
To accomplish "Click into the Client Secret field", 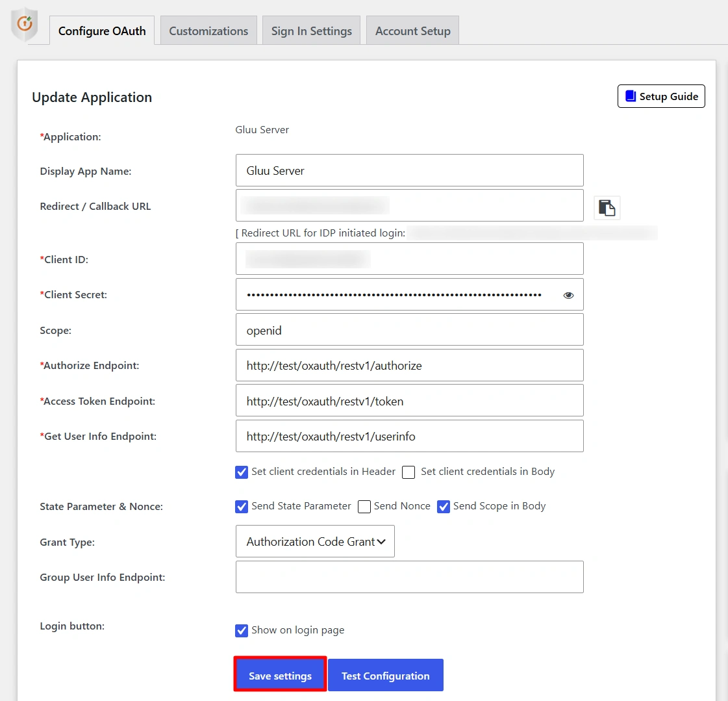I will 410,294.
